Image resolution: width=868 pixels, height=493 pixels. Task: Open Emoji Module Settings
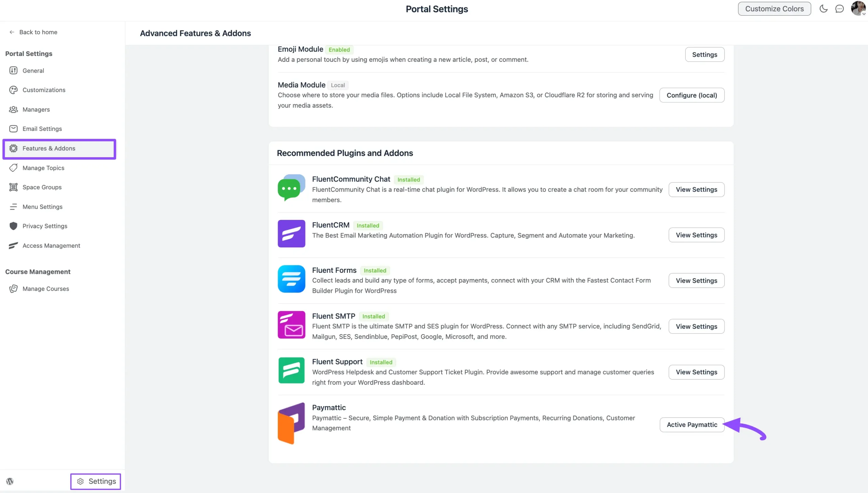[x=704, y=55]
